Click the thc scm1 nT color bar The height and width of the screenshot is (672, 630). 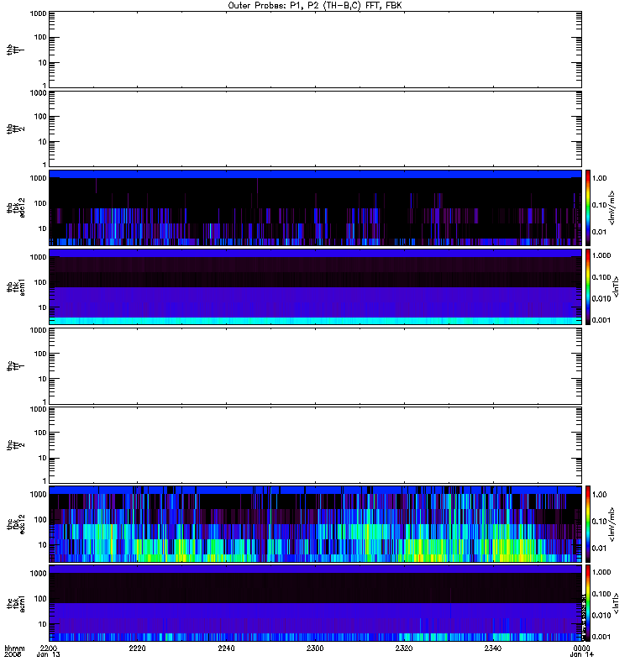[588, 603]
